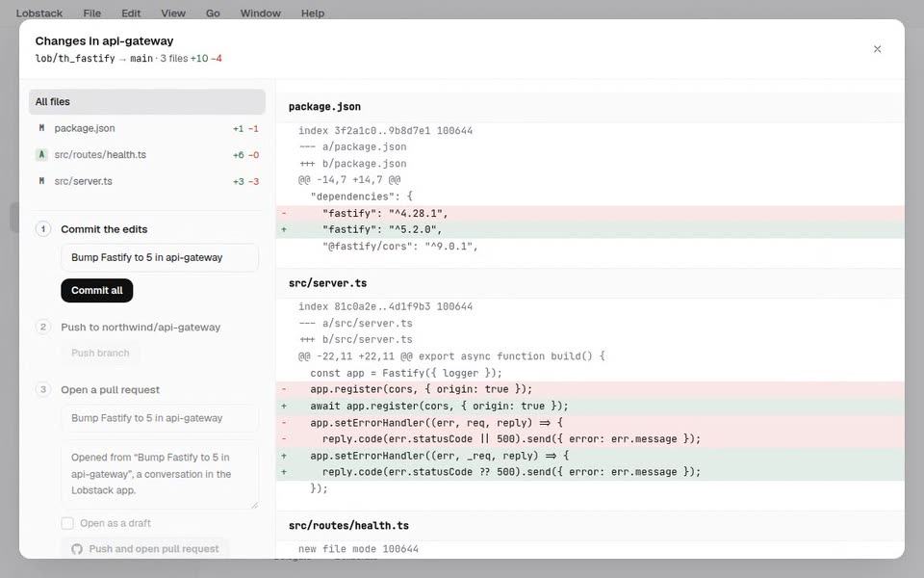This screenshot has height=578, width=924.
Task: Close the Changes in api-gateway dialog
Action: (877, 49)
